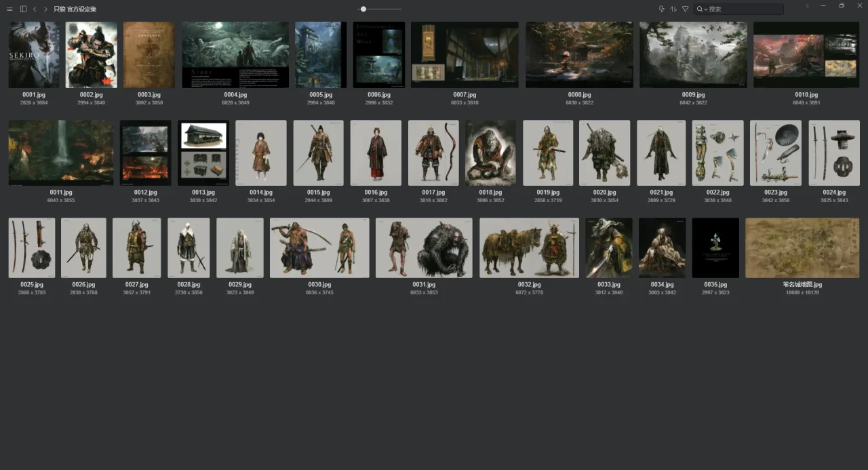Select the 0013.jpg building and chests thumbnail
868x470 pixels.
[203, 153]
